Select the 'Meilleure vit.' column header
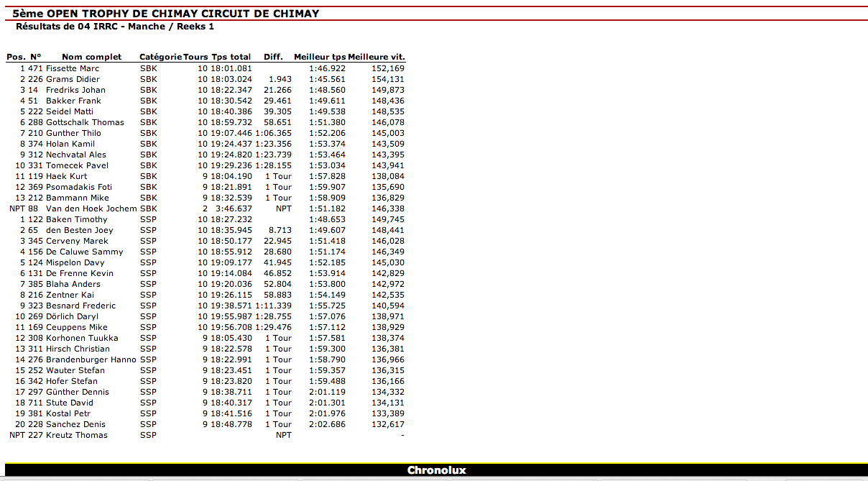 (377, 57)
